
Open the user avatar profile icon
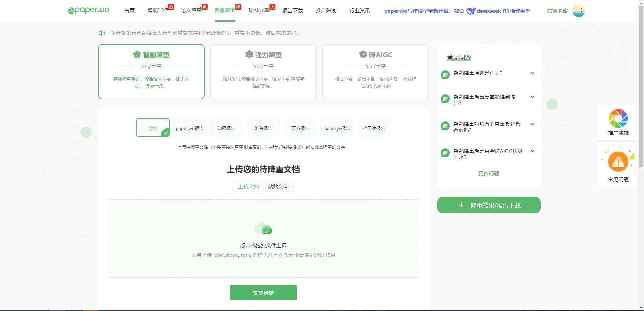(x=578, y=11)
